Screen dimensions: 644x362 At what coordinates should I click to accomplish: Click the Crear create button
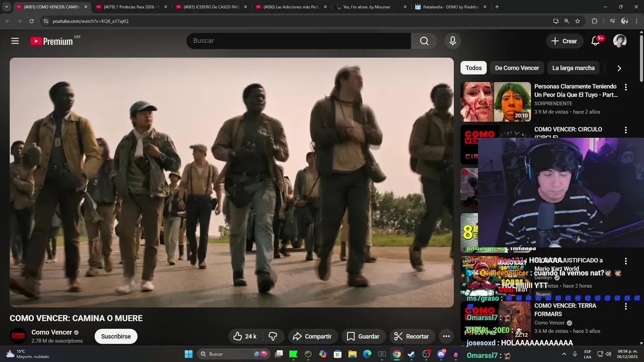(564, 41)
